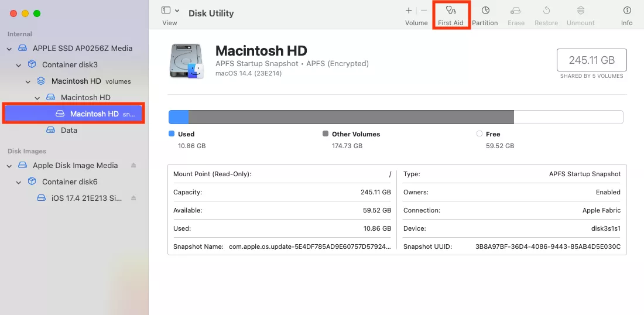Select the iOS 17.4 21E213 volume
The width and height of the screenshot is (644, 315).
[86, 198]
